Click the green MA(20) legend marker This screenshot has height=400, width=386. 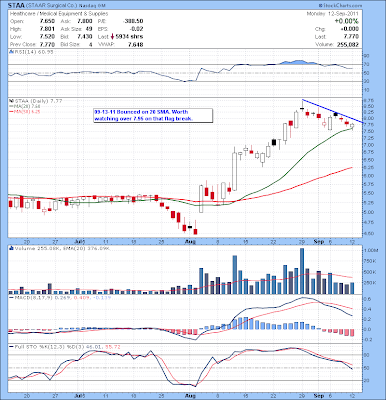click(11, 106)
